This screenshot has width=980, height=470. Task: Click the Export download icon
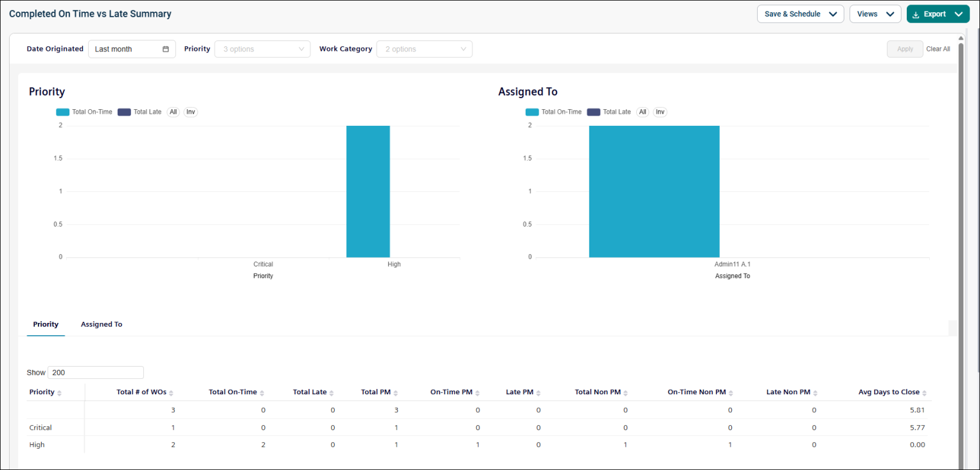[916, 14]
